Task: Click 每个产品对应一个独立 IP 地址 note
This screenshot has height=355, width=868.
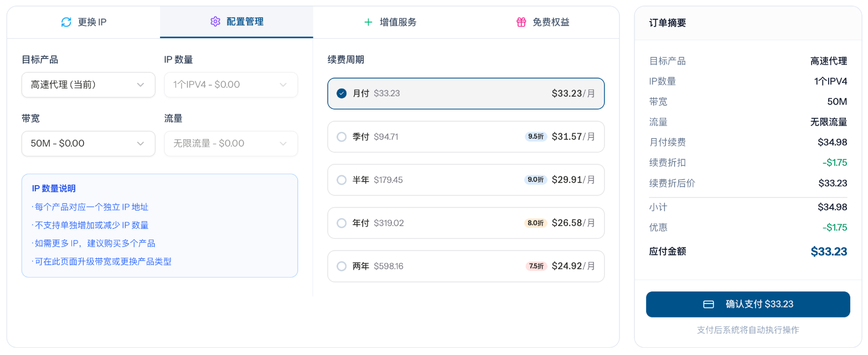Action: click(90, 207)
